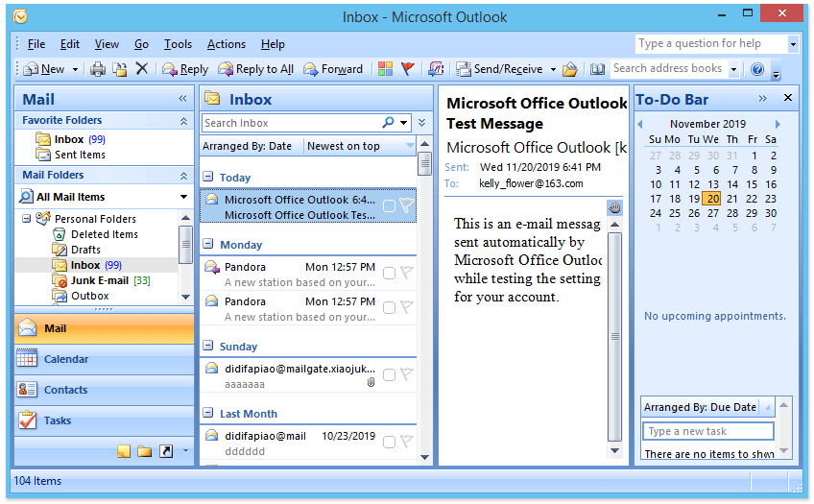Screen dimensions: 814x504
Task: Select November 20 in the calendar
Action: (x=713, y=199)
